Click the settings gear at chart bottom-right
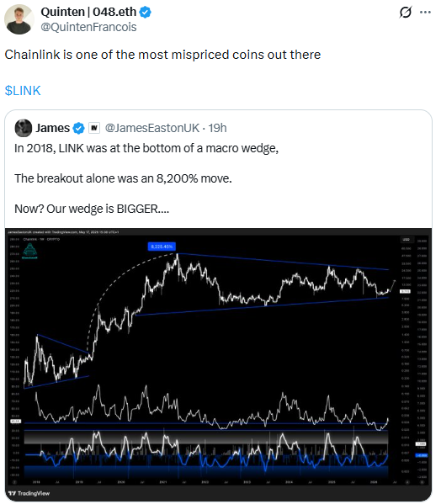Image resolution: width=441 pixels, height=504 pixels. 422,482
